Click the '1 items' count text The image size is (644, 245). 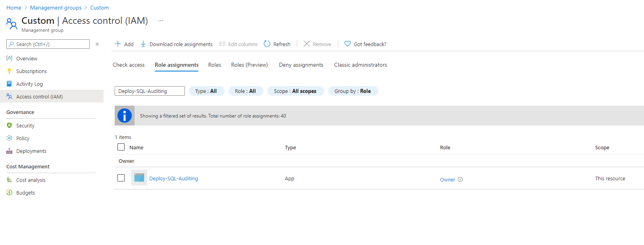(123, 137)
